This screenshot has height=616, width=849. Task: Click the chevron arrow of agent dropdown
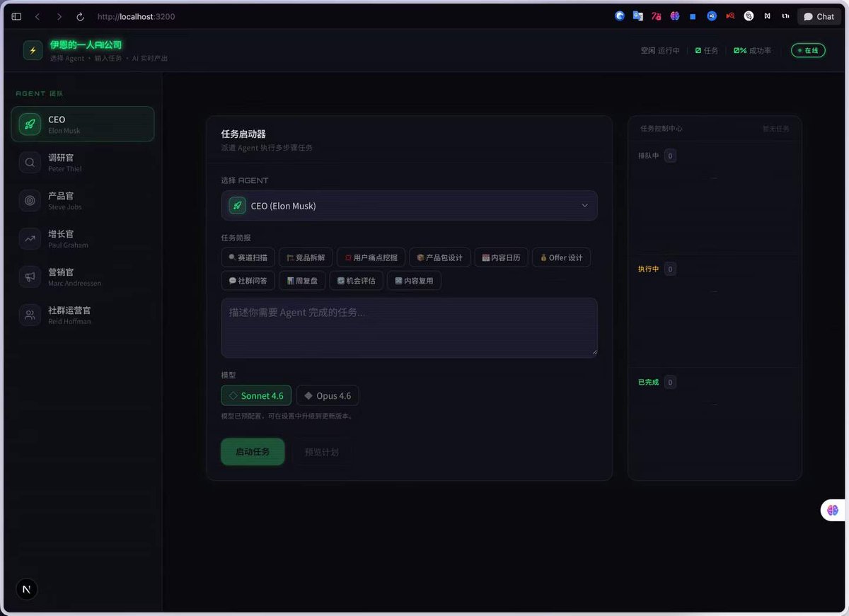click(x=584, y=206)
